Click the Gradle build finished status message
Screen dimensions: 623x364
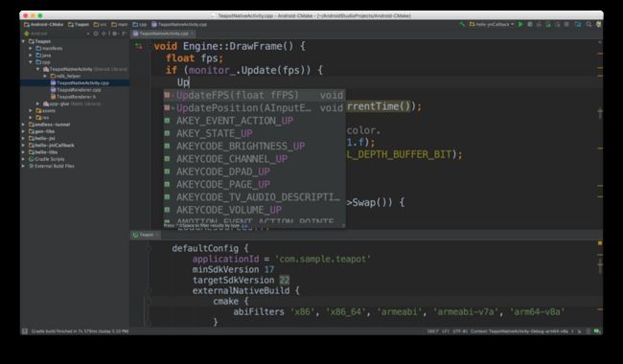(x=80, y=331)
